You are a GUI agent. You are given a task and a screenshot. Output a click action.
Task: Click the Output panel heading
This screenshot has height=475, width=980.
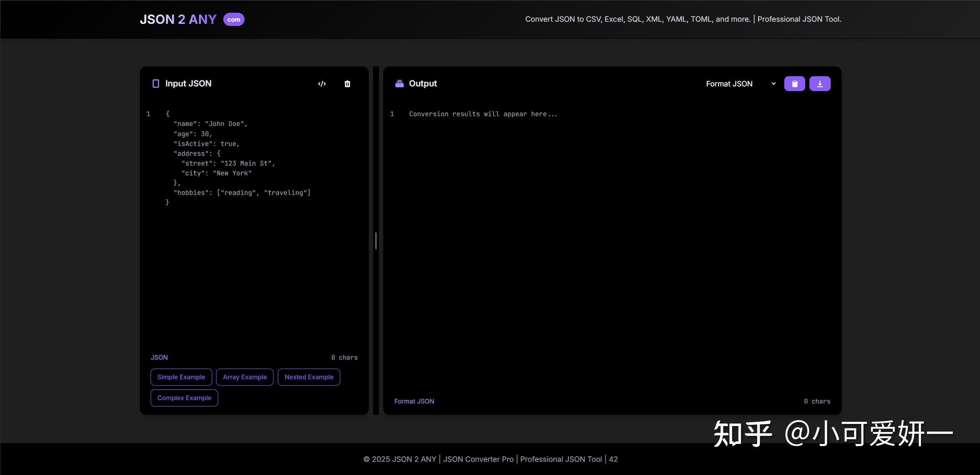(423, 84)
